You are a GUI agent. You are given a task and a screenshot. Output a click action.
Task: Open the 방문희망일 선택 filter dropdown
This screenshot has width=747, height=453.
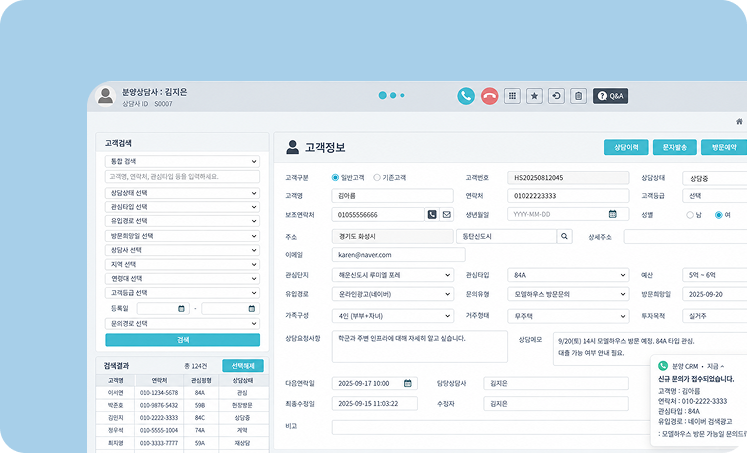[182, 236]
